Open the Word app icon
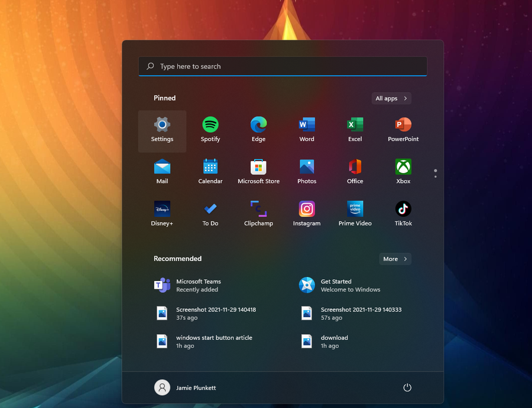Screen dimensions: 532x408 point(307,125)
